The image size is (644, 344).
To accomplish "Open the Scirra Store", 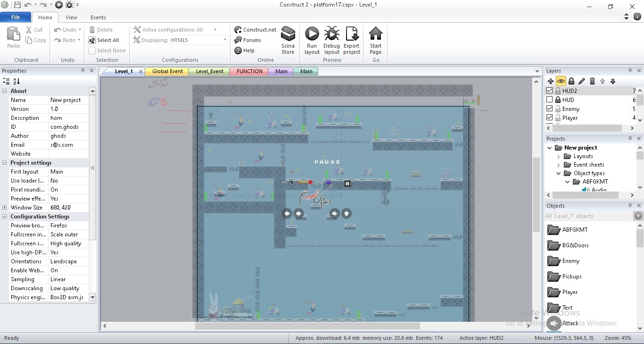I will coord(288,40).
